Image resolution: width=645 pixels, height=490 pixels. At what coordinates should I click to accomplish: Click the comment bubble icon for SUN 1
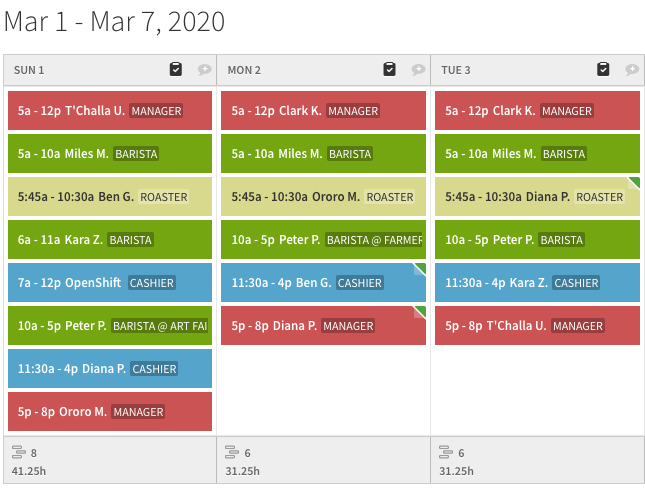click(x=204, y=70)
